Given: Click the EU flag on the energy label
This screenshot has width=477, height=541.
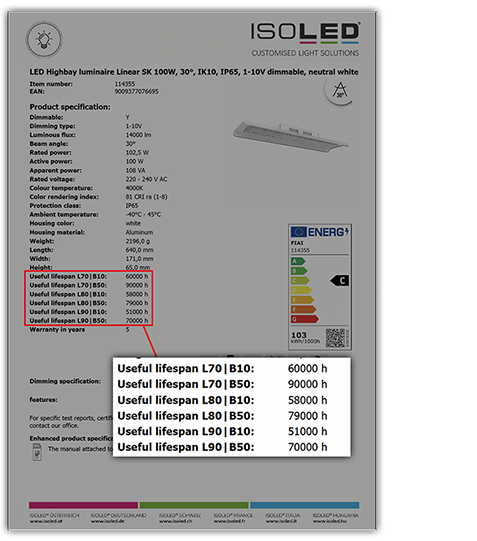Looking at the screenshot, I should point(298,232).
